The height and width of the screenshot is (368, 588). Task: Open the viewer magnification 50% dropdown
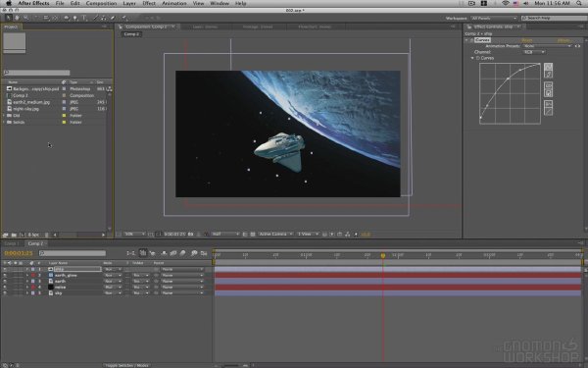(x=134, y=235)
